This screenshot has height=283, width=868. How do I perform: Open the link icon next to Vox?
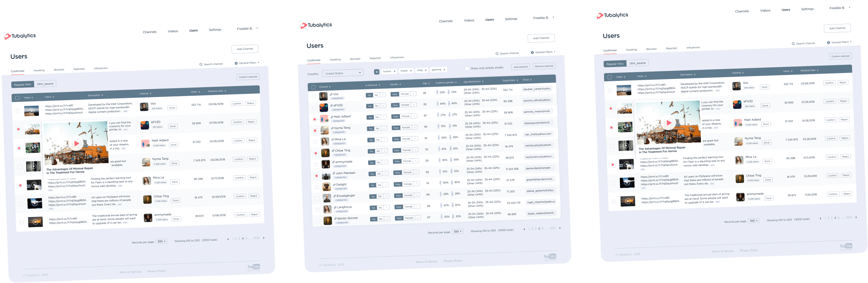pos(332,94)
